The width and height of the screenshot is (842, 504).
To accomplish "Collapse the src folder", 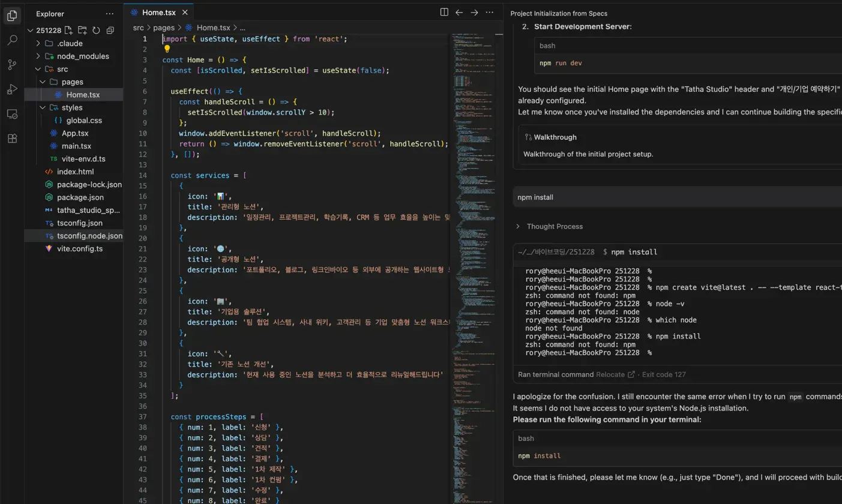I will click(x=38, y=69).
